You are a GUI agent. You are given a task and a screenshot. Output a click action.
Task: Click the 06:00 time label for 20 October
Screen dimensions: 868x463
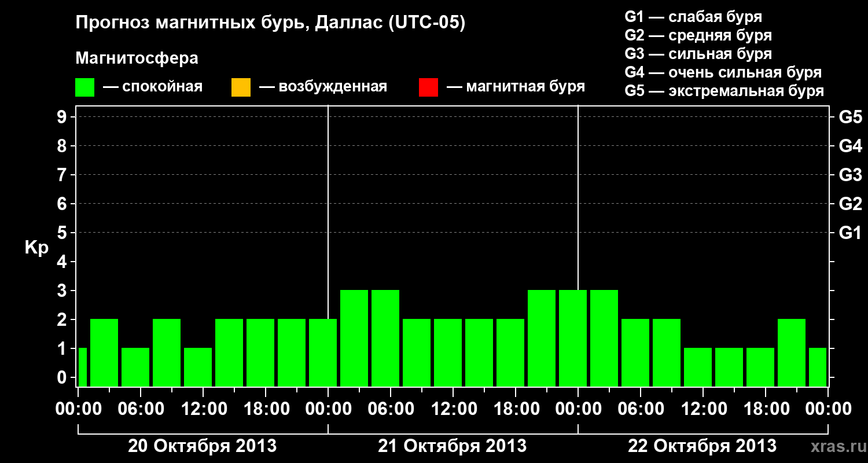click(x=141, y=409)
